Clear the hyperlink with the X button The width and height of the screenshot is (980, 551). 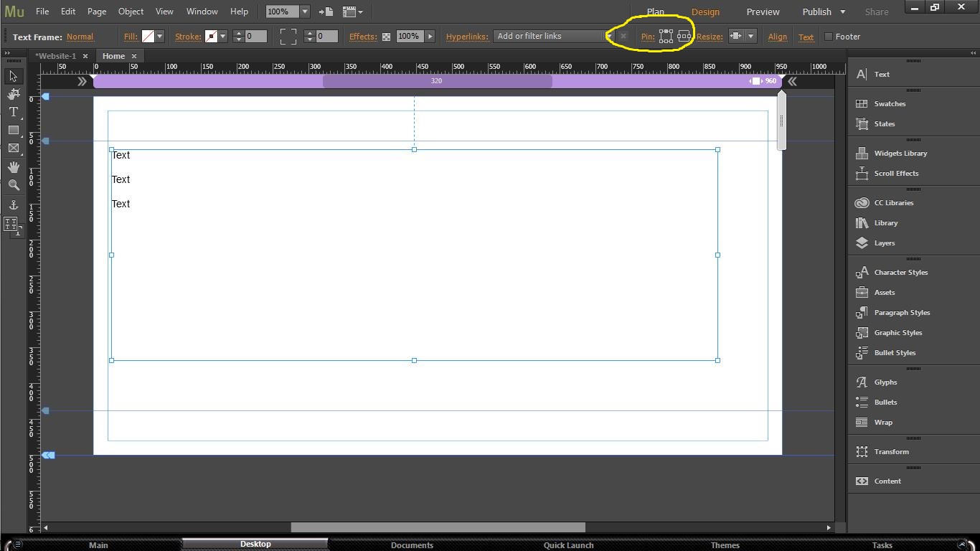click(623, 36)
